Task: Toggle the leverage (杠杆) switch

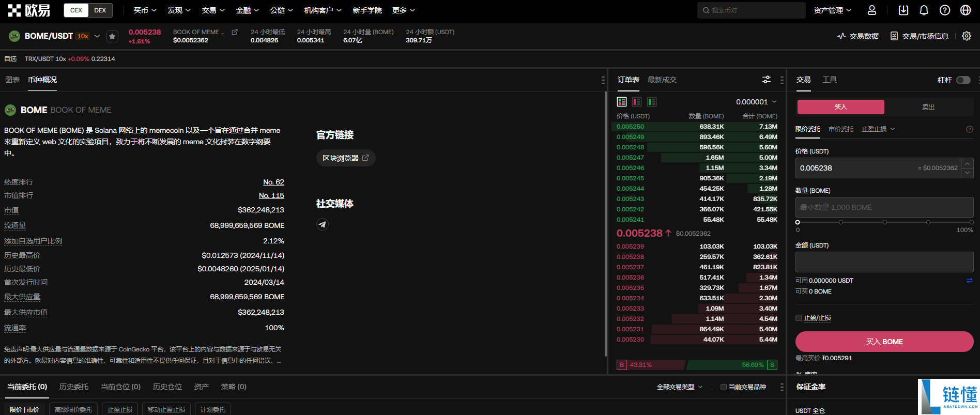Action: [x=963, y=80]
